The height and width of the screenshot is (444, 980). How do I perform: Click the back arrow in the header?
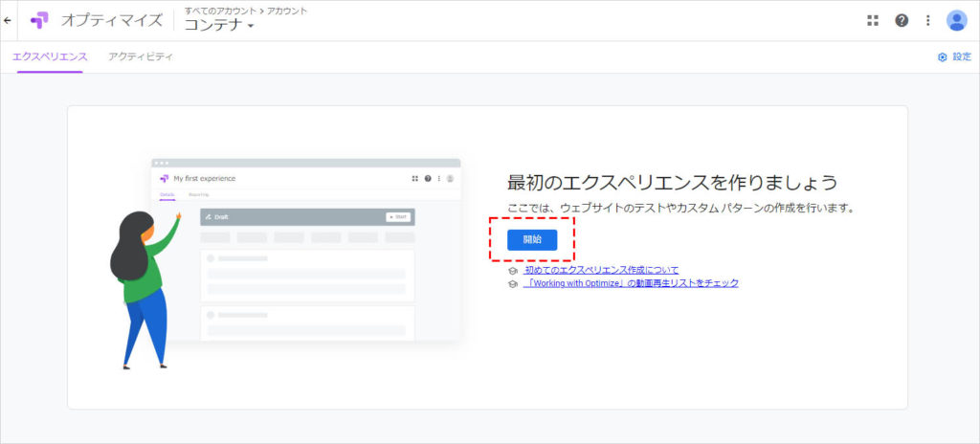click(x=9, y=20)
